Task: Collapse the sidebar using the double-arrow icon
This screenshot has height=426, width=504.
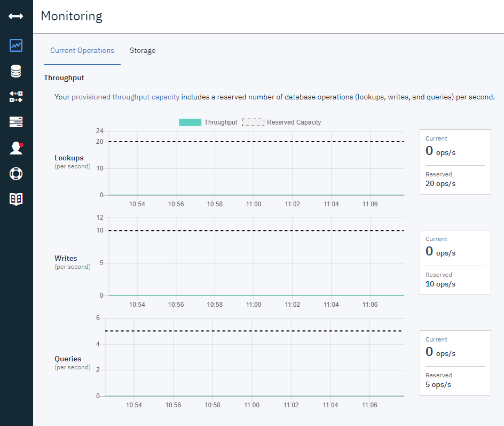Action: (x=15, y=16)
